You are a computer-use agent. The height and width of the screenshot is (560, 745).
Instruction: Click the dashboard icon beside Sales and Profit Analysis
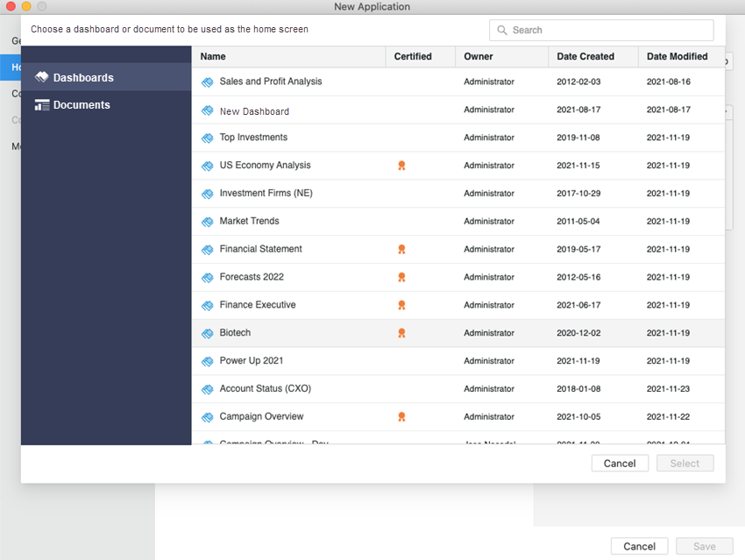click(208, 82)
